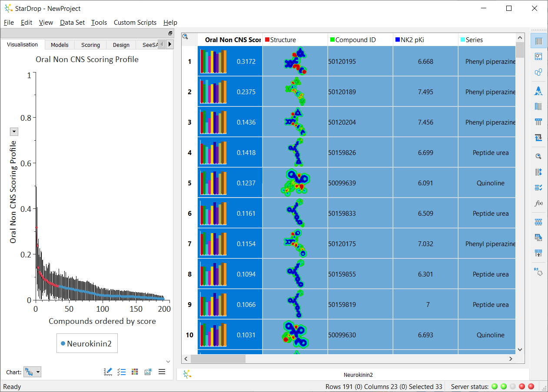The height and width of the screenshot is (392, 548).
Task: Click the magnifier icon in table corner
Action: 185,37
